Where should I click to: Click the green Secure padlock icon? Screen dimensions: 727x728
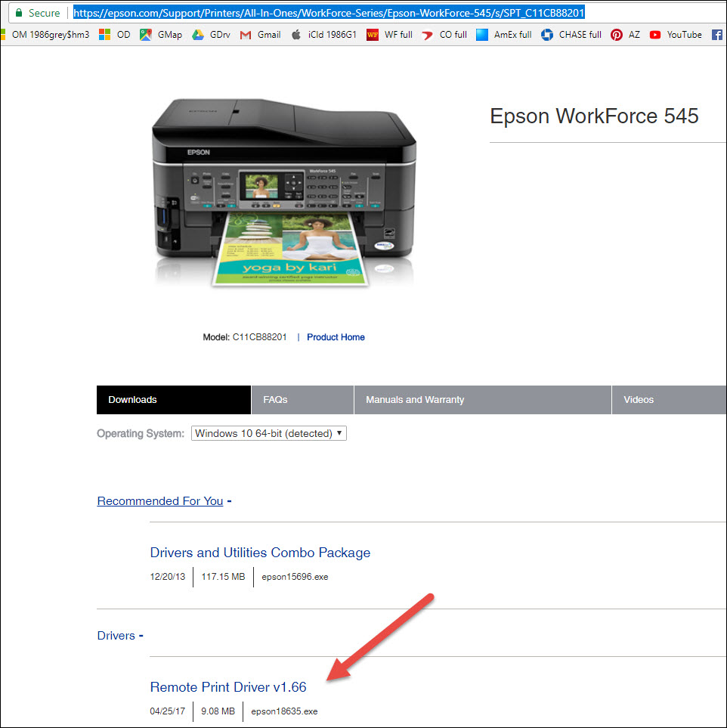(x=19, y=13)
